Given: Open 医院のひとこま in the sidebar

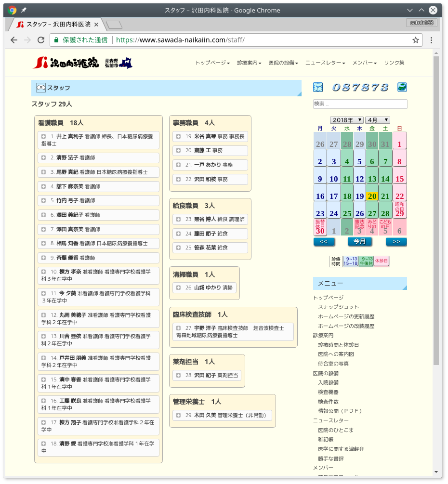Looking at the screenshot, I should pyautogui.click(x=336, y=430).
